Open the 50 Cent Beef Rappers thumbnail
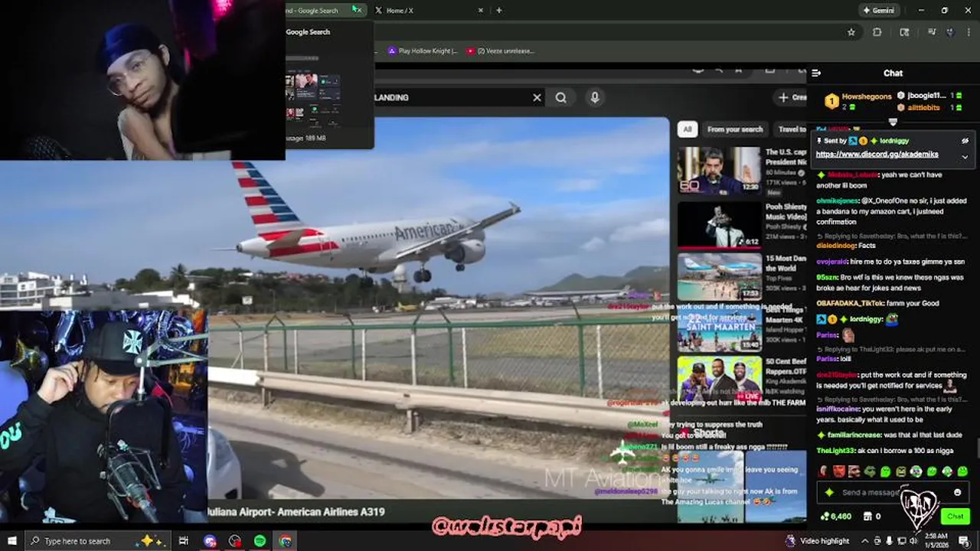The image size is (980, 551). coord(720,380)
